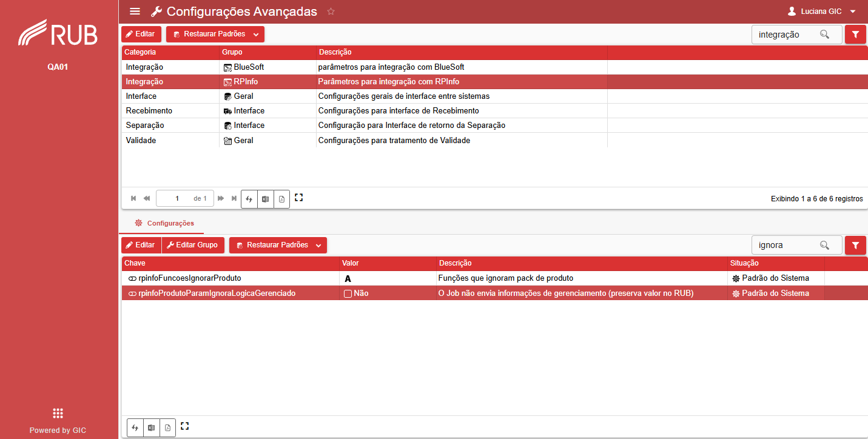Mark Configurações Avançadas as favorite with star
The height and width of the screenshot is (439, 868).
331,12
